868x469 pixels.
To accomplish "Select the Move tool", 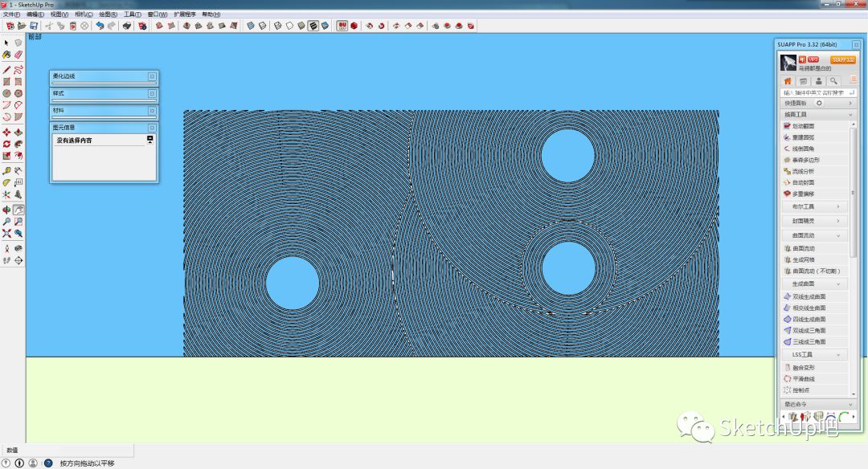I will 6,133.
